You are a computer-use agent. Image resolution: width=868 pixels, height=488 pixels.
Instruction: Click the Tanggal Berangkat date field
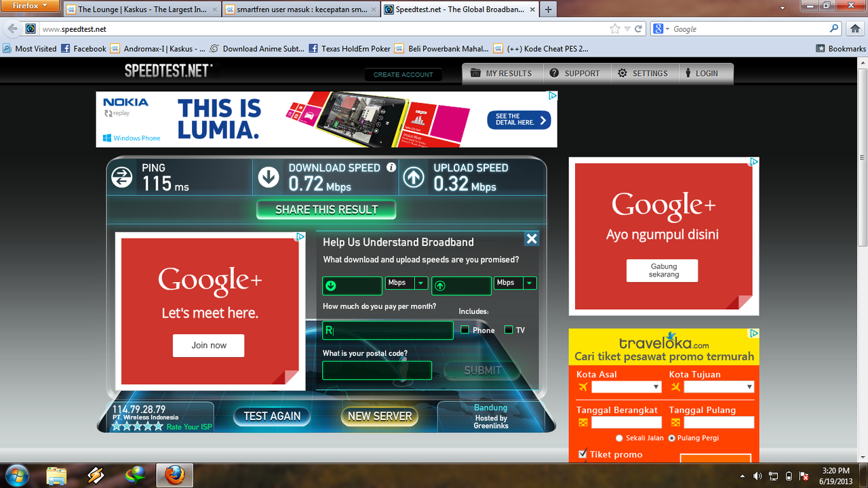pos(627,422)
